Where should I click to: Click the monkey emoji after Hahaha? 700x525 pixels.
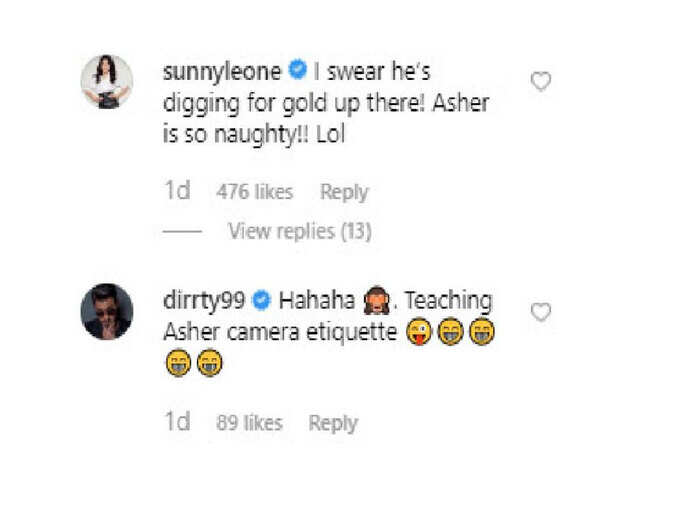coord(377,300)
